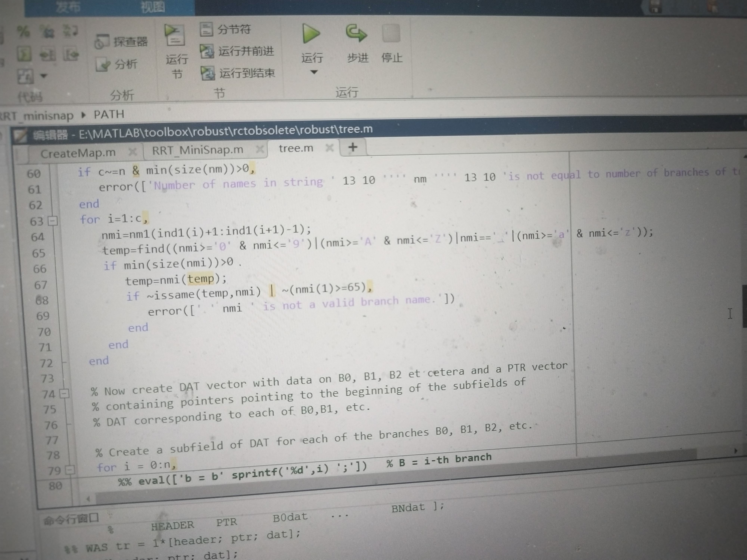Switch to the RRT_MiniSnap.m tab
This screenshot has width=747, height=560.
pos(198,150)
